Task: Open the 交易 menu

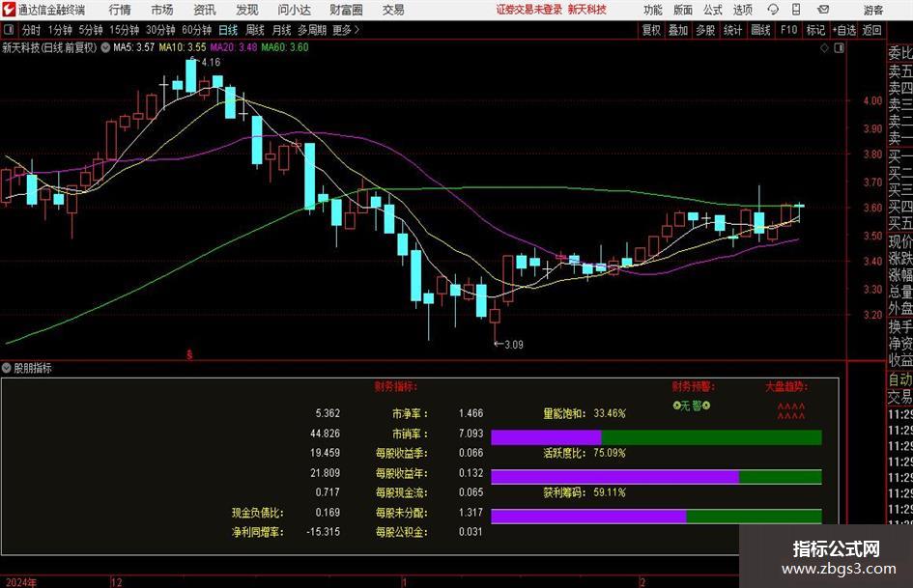Action: [393, 10]
